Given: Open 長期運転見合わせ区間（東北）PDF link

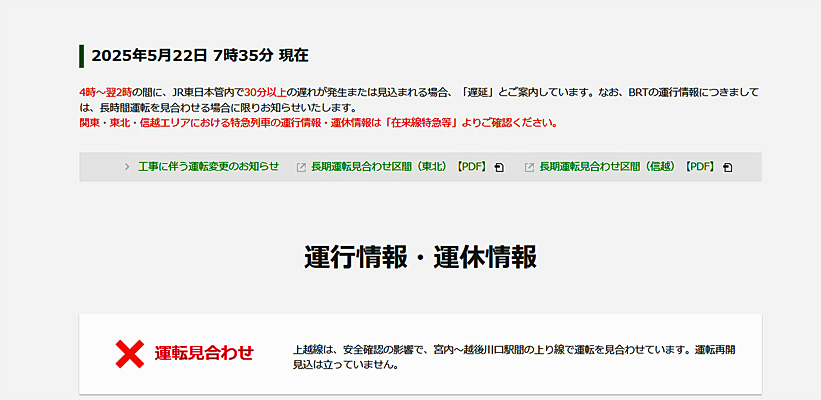Looking at the screenshot, I should pyautogui.click(x=400, y=167).
